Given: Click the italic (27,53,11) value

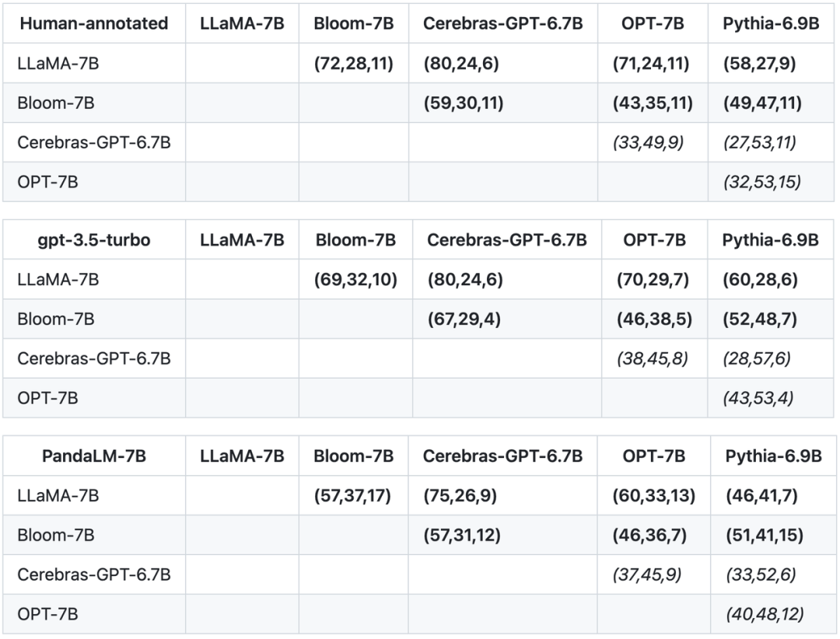Looking at the screenshot, I should 760,143.
